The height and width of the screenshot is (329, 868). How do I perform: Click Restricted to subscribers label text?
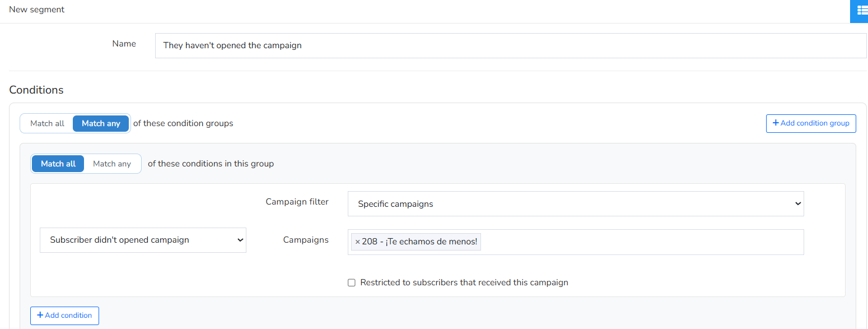(464, 282)
